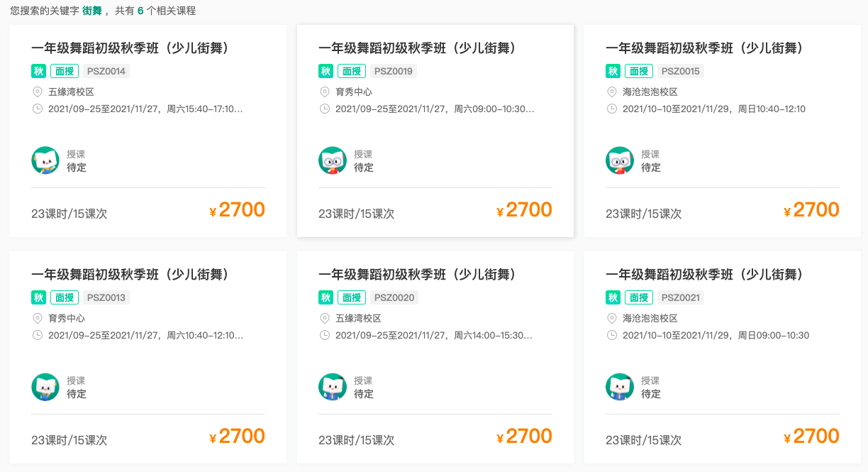Click the teacher avatar on the PSZ0020 card
The image size is (868, 472).
coord(333,387)
